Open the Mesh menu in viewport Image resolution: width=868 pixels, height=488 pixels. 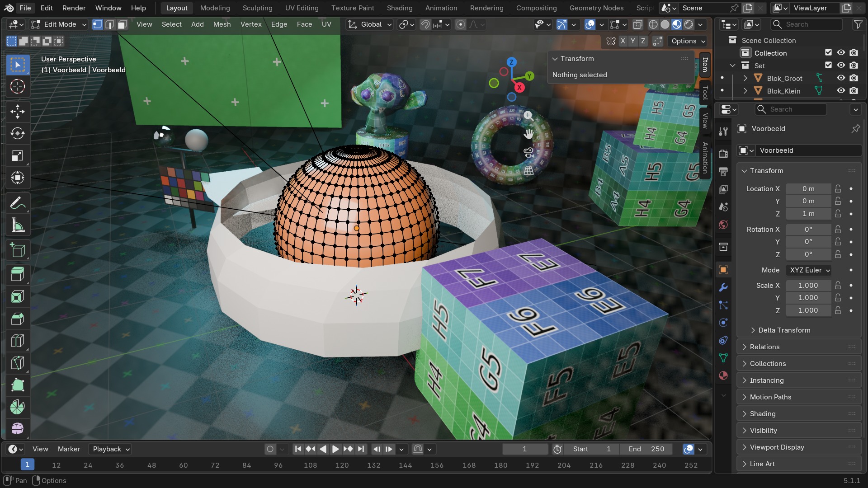[x=222, y=24]
